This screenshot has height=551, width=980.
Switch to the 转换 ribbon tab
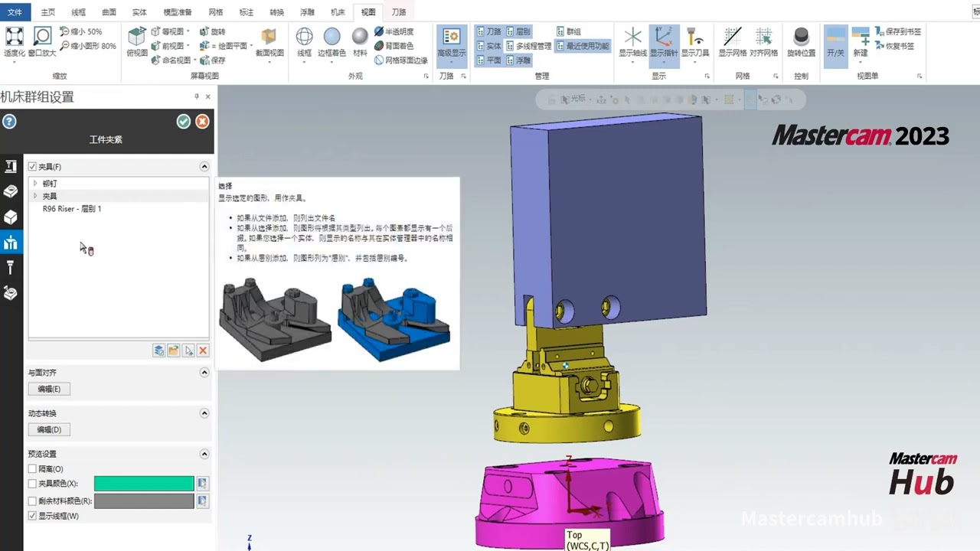277,12
